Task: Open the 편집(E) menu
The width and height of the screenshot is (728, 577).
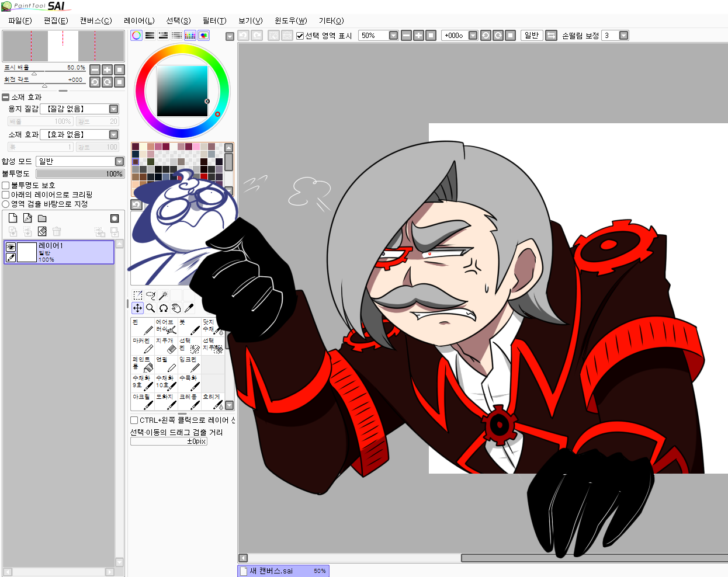Action: [56, 20]
